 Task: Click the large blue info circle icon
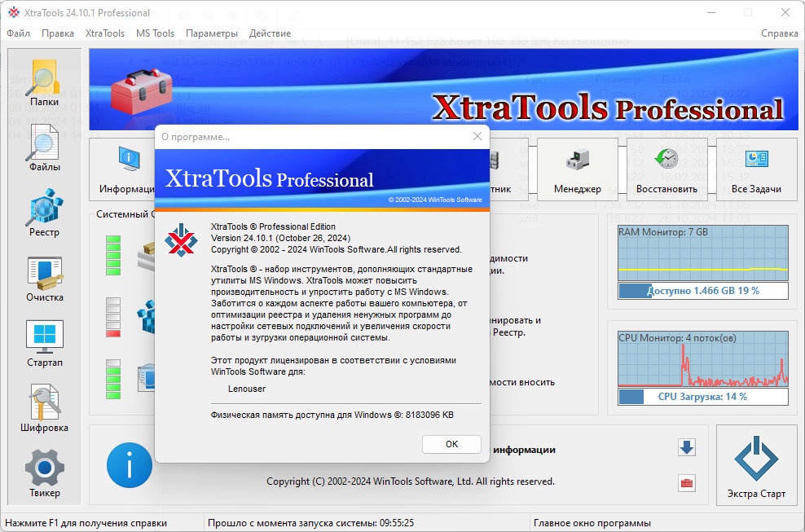(x=130, y=465)
